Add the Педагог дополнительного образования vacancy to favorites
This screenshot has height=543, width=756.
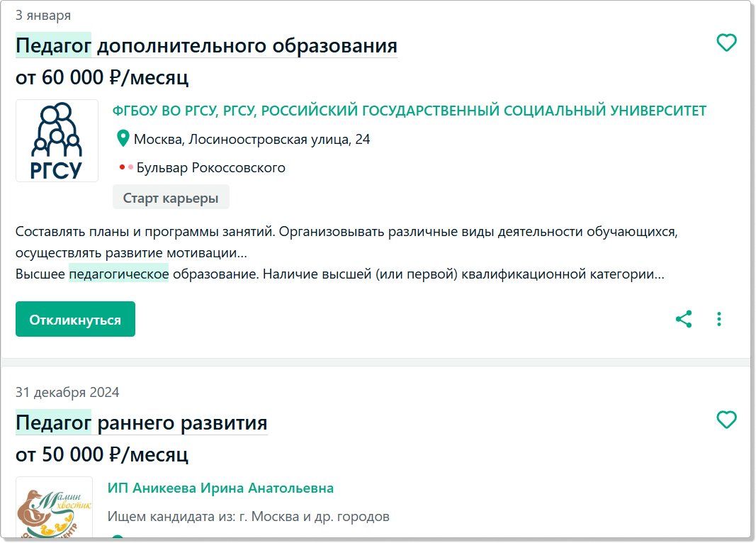coord(726,43)
